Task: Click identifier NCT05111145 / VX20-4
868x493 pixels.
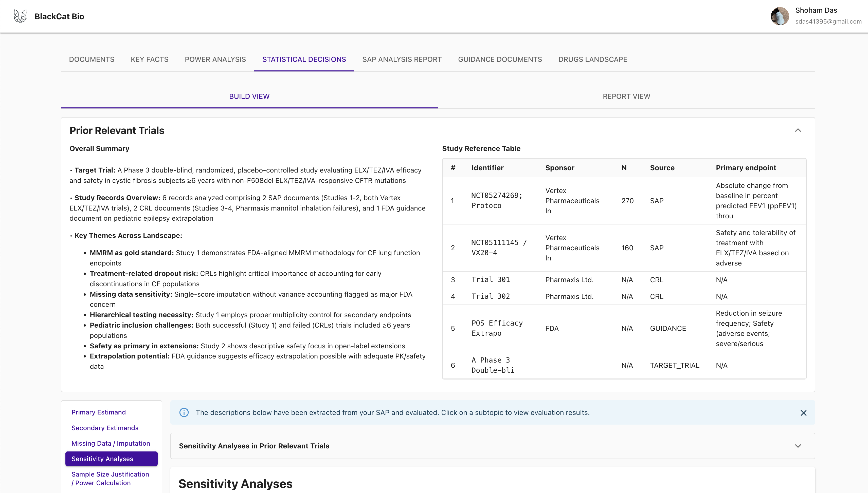Action: [x=499, y=248]
